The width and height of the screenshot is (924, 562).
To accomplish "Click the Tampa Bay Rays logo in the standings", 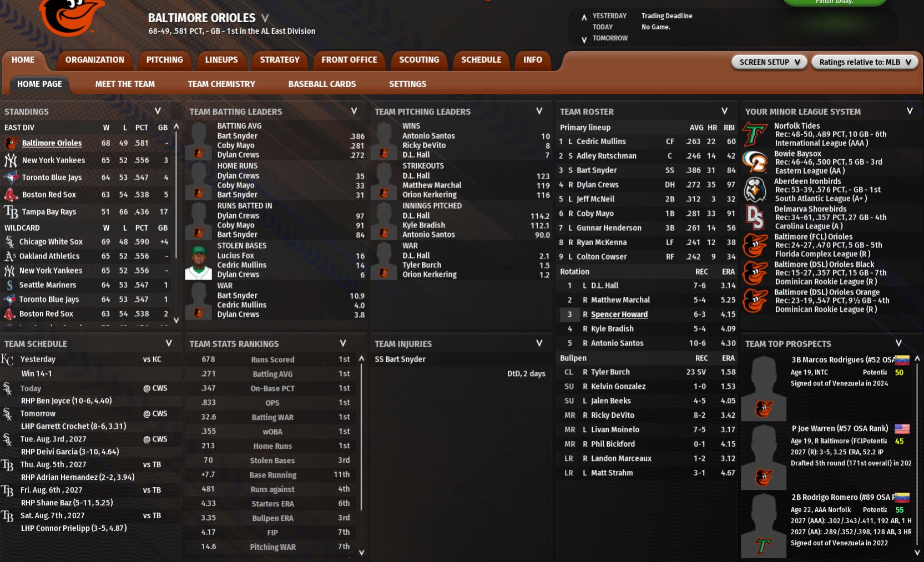I will (11, 212).
